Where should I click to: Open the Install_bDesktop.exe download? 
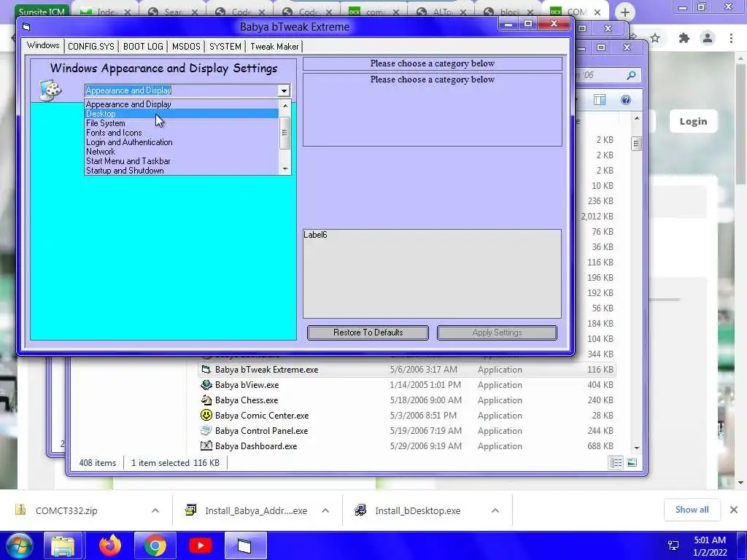click(x=417, y=510)
